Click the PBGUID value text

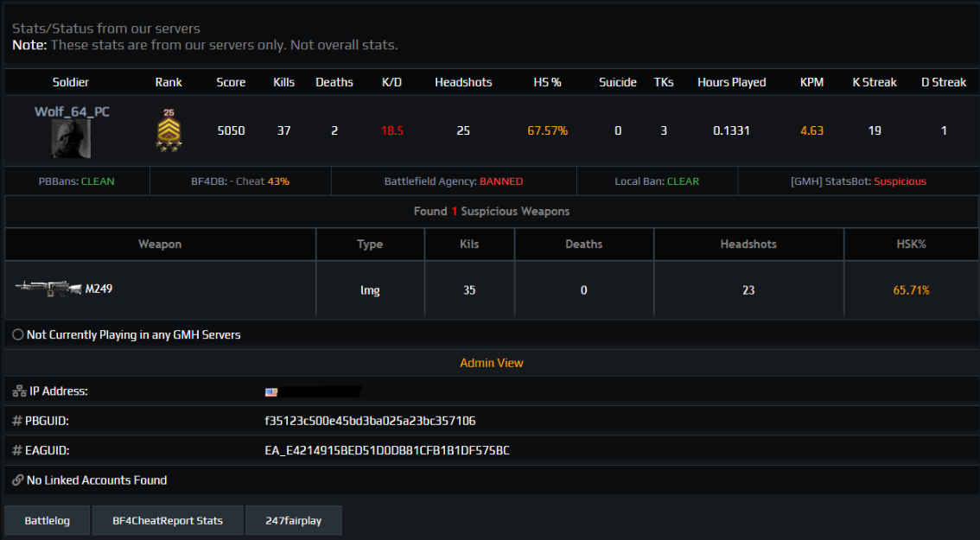370,422
